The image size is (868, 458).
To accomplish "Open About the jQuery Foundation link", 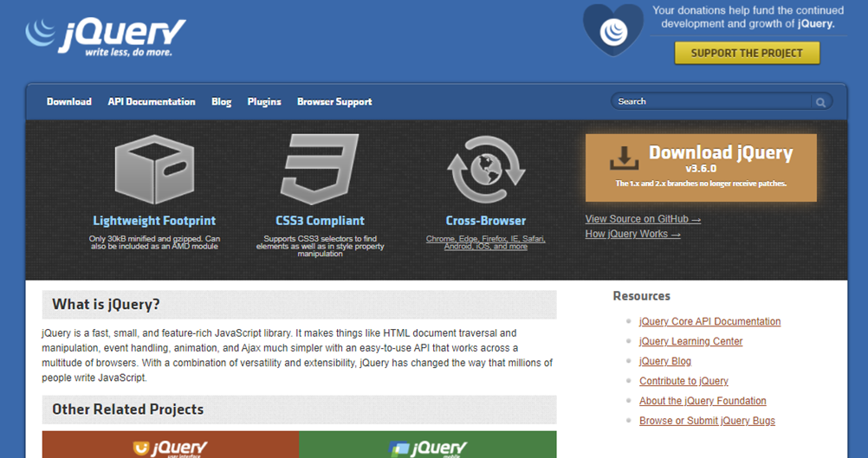I will pos(703,401).
